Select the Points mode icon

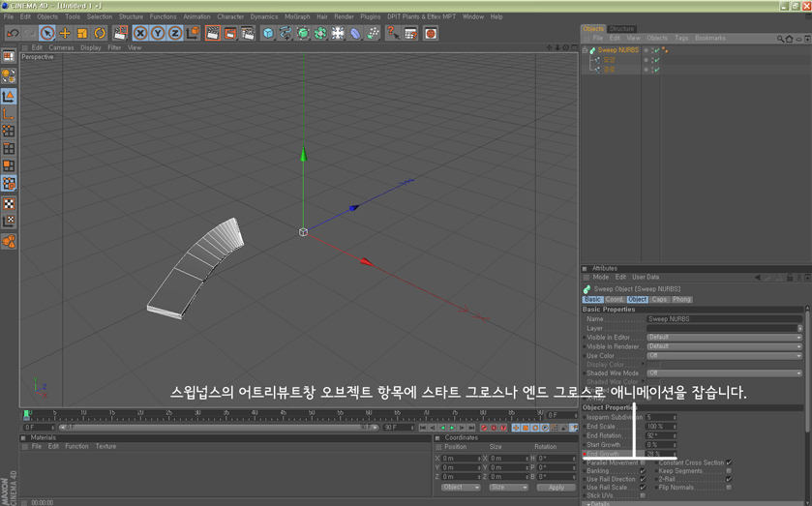click(x=9, y=131)
